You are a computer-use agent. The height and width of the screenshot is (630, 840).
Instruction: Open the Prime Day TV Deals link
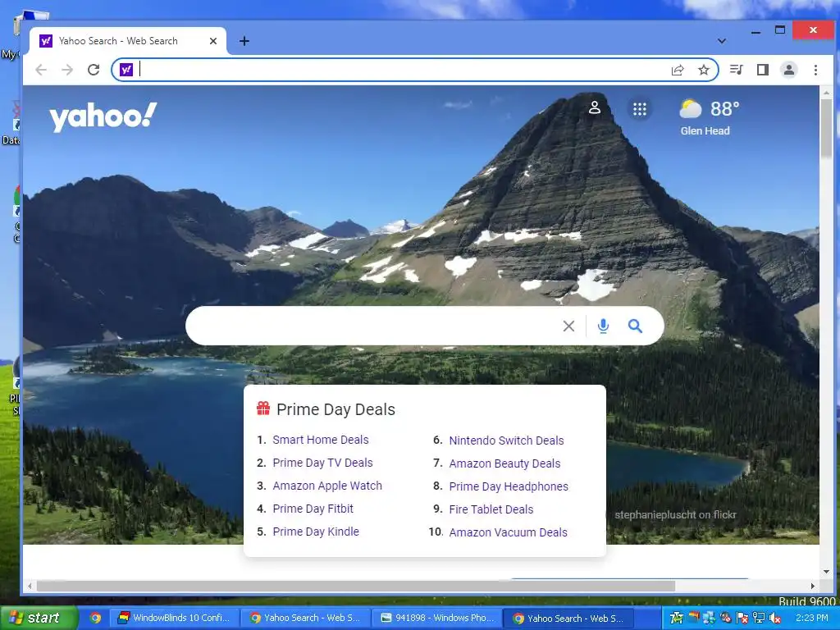click(322, 463)
